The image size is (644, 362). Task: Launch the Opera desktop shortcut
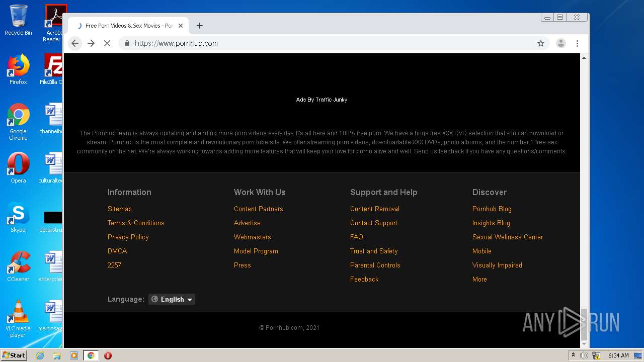18,168
